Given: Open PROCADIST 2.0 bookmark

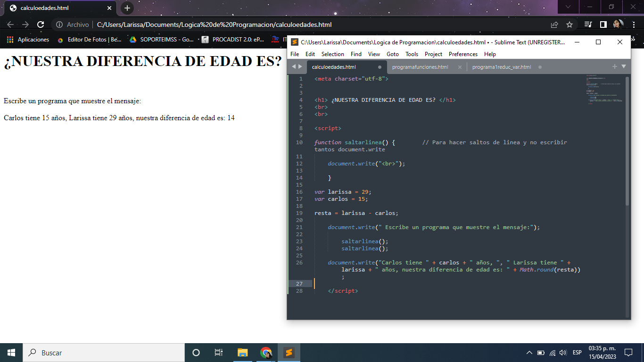Looking at the screenshot, I should 233,40.
